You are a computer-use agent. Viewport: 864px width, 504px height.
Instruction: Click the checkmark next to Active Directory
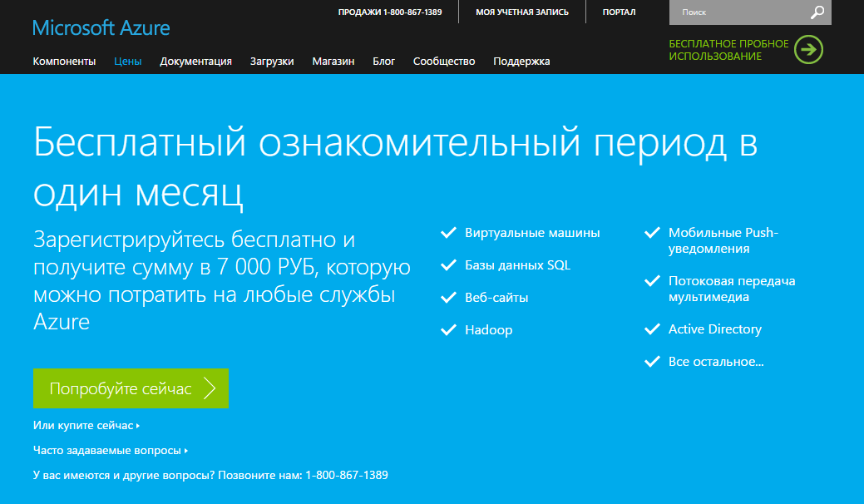653,329
